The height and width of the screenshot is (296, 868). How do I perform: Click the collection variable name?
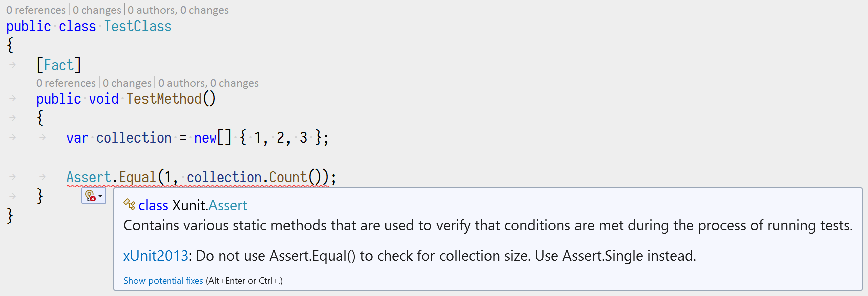coord(133,138)
